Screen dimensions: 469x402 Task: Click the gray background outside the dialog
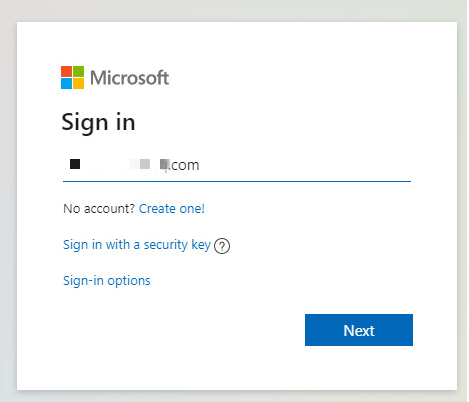click(x=8, y=200)
